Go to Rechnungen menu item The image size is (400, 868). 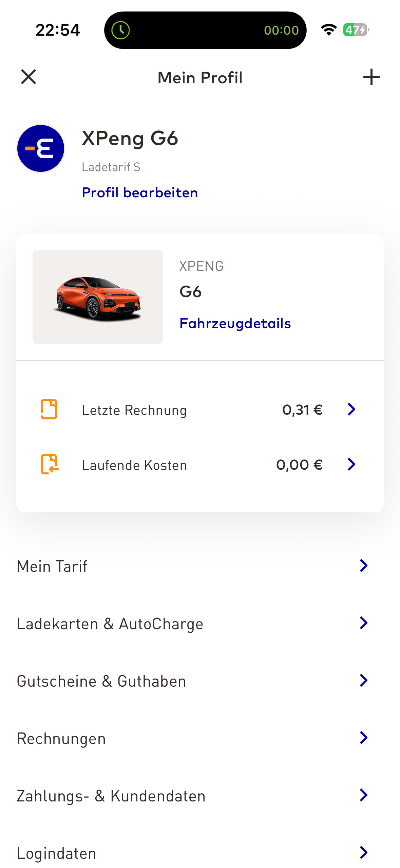click(x=61, y=738)
